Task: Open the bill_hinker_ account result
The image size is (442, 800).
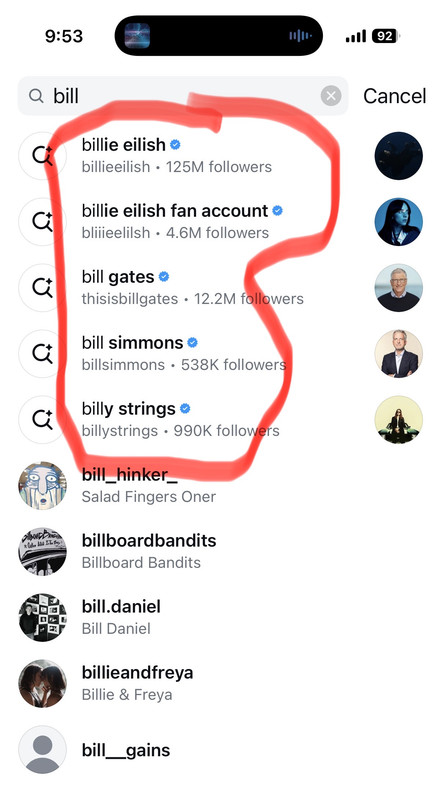Action: click(221, 485)
